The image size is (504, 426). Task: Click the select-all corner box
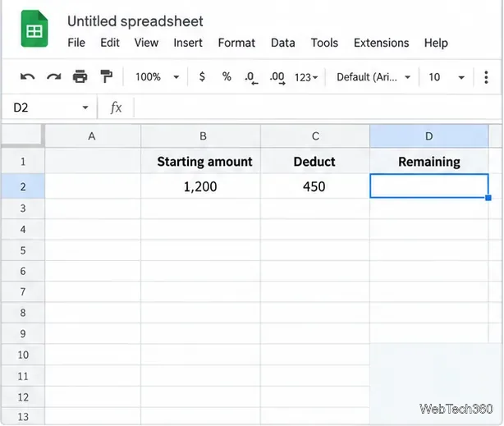click(x=22, y=135)
